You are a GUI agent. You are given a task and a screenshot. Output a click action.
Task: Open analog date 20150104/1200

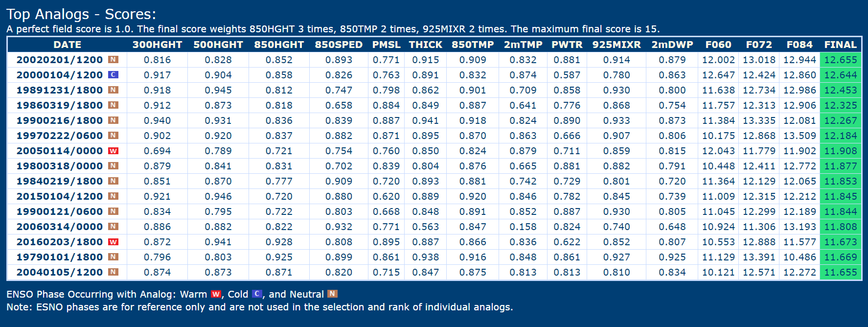point(60,196)
